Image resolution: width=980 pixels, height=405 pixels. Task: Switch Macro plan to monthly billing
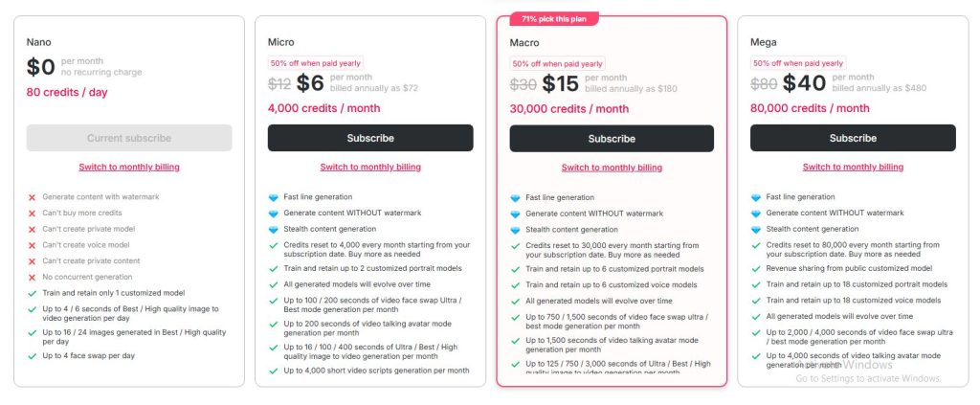(612, 168)
